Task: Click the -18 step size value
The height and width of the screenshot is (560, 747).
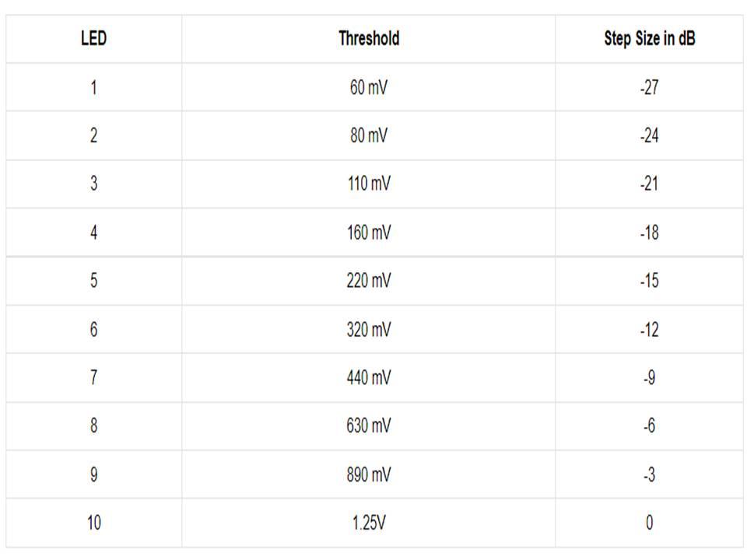Action: click(649, 232)
